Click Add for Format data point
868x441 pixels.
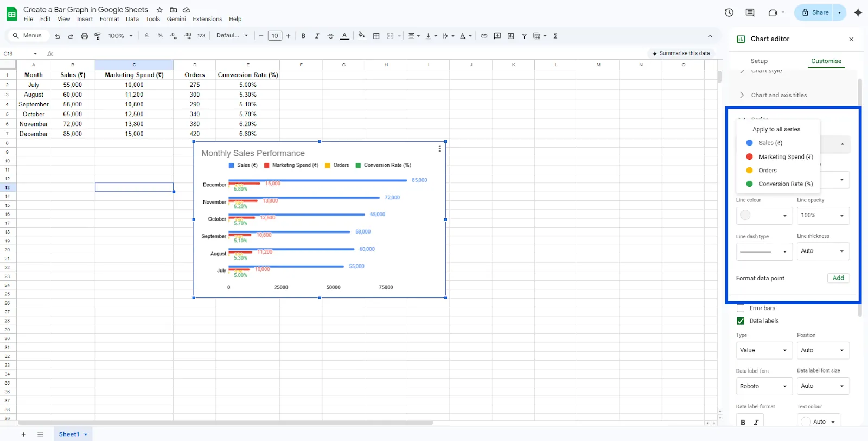pyautogui.click(x=838, y=278)
